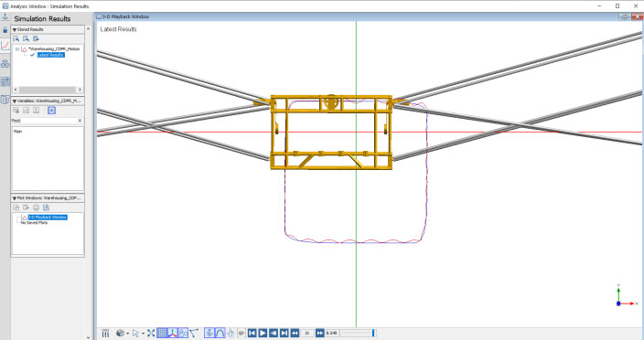Play the simulation animation
This screenshot has height=340, width=644.
pos(263,333)
